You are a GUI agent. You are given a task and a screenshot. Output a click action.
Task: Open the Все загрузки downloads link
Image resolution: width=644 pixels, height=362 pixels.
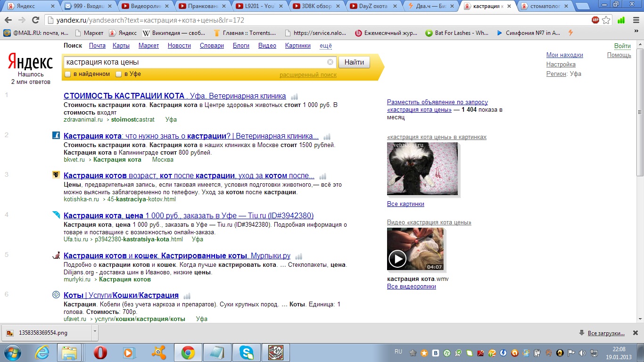[x=606, y=333]
